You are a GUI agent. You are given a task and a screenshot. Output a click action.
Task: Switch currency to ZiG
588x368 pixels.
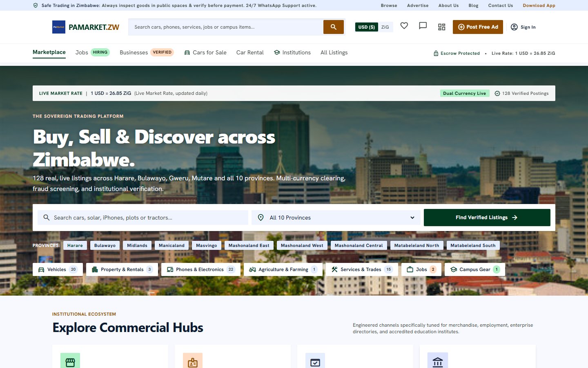385,27
